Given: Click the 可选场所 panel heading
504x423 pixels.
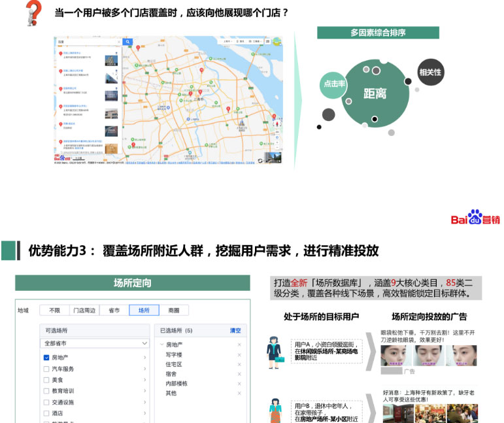Looking at the screenshot, I should [x=57, y=330].
